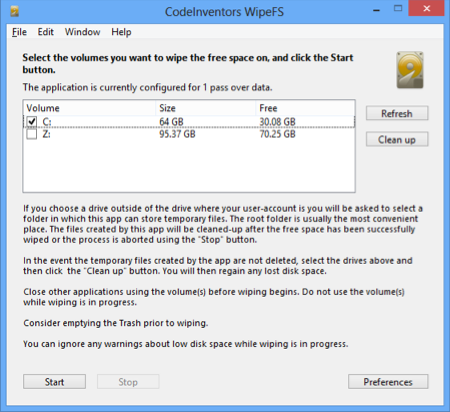Select the 64 GB size cell

click(171, 121)
